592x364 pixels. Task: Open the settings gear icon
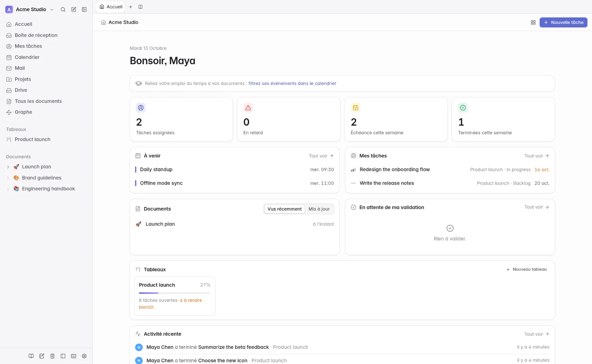(x=84, y=356)
